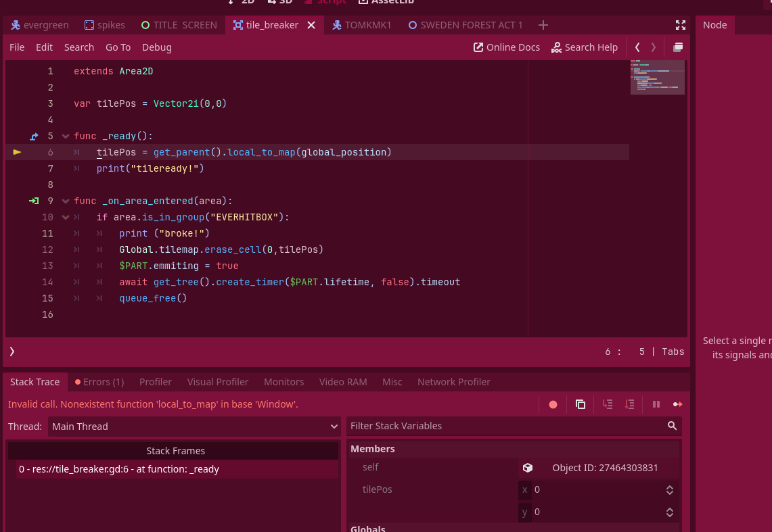This screenshot has width=772, height=532.
Task: Click the Object ID: 27464303831 value
Action: (605, 468)
